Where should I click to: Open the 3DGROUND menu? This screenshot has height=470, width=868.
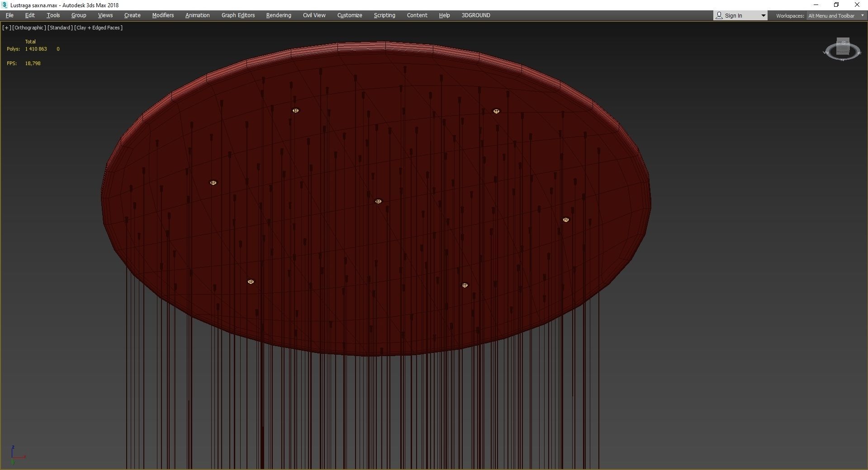pyautogui.click(x=476, y=15)
